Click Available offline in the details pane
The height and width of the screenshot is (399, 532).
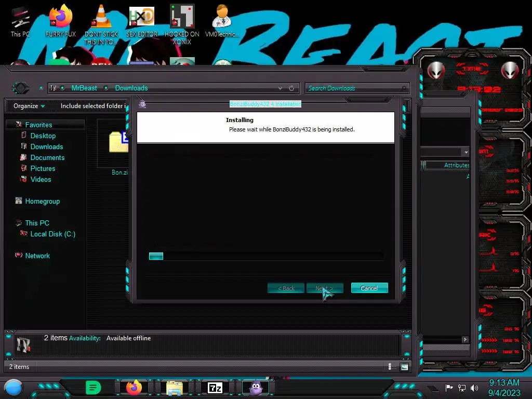[x=129, y=338]
